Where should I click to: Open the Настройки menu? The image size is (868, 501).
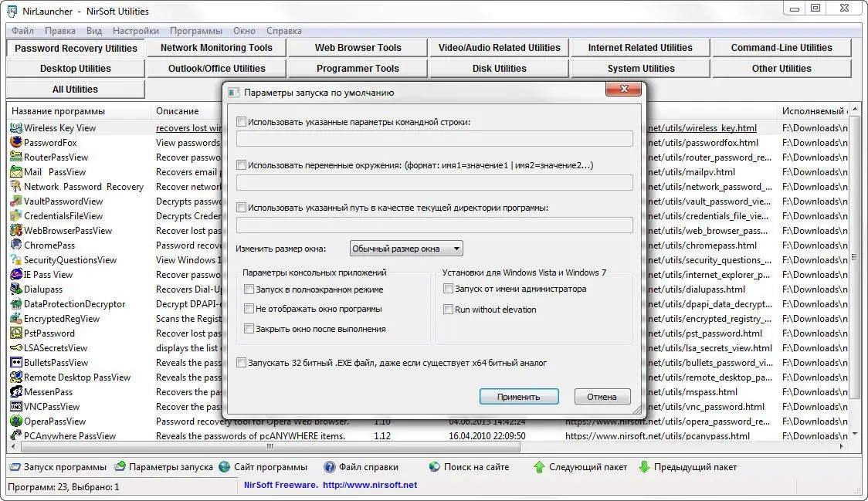pyautogui.click(x=135, y=31)
